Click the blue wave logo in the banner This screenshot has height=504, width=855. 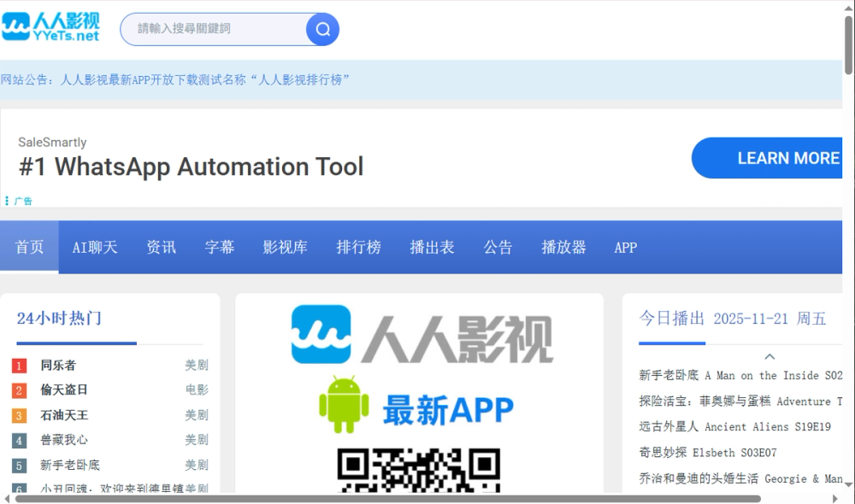coord(321,334)
